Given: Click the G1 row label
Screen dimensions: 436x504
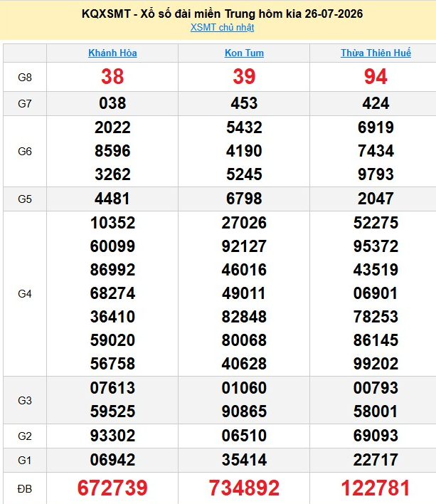Looking at the screenshot, I should (25, 461).
